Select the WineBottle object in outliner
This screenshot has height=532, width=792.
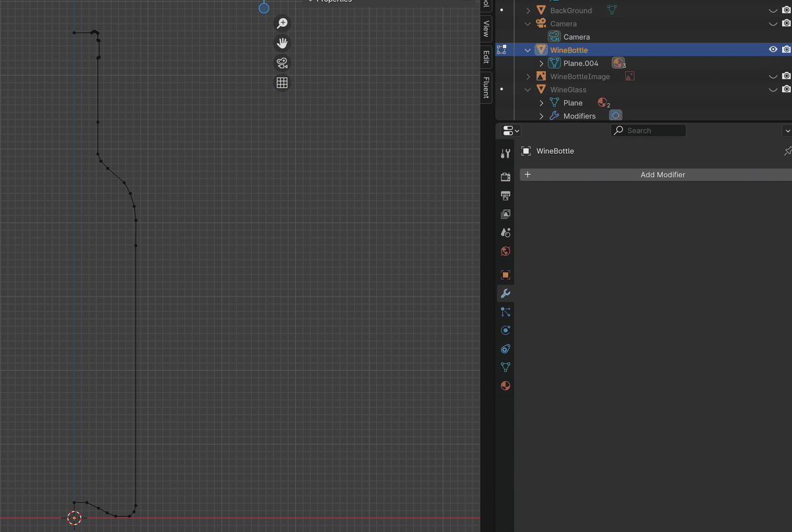[569, 50]
